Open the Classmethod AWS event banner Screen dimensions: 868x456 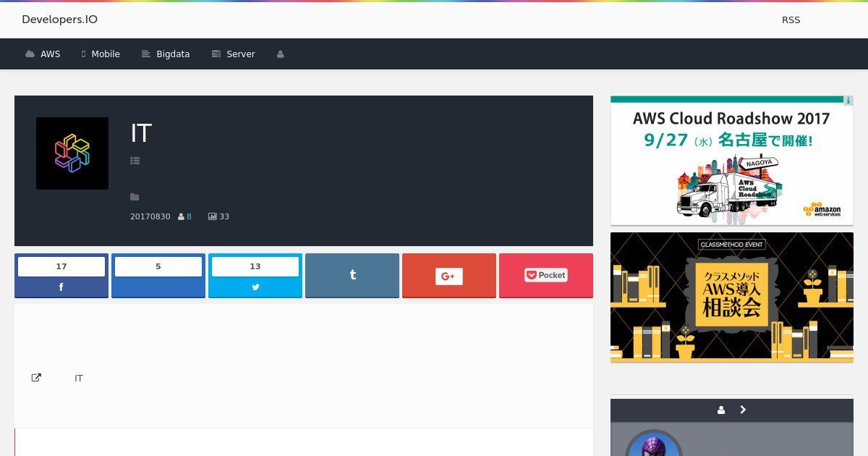(732, 297)
